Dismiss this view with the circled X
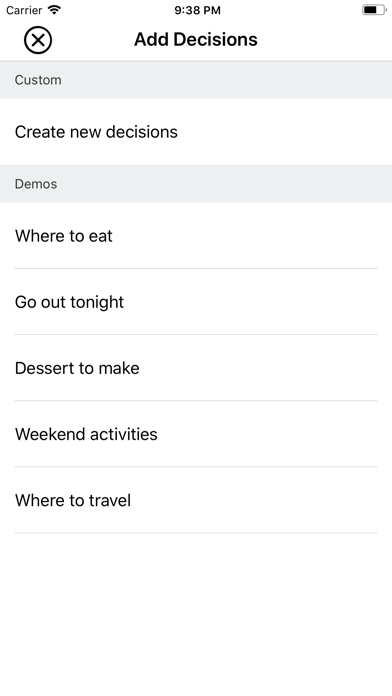Image resolution: width=392 pixels, height=696 pixels. [x=38, y=40]
